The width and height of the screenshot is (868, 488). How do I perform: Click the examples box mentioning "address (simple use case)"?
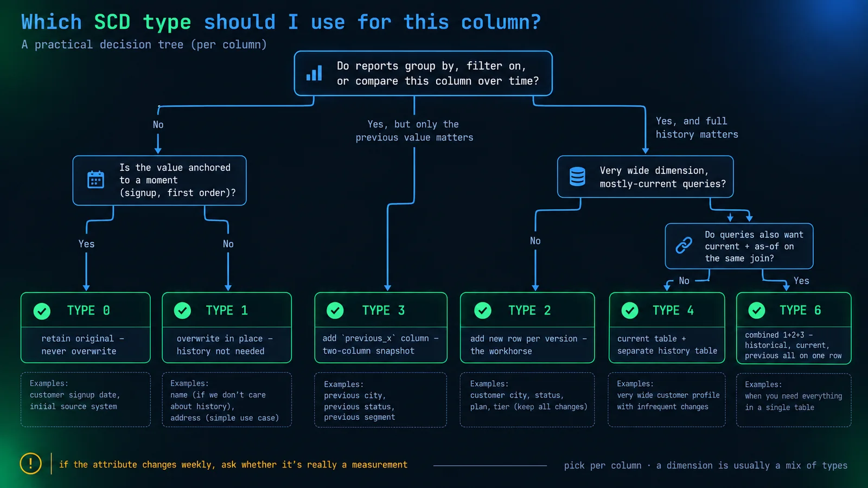coord(227,400)
